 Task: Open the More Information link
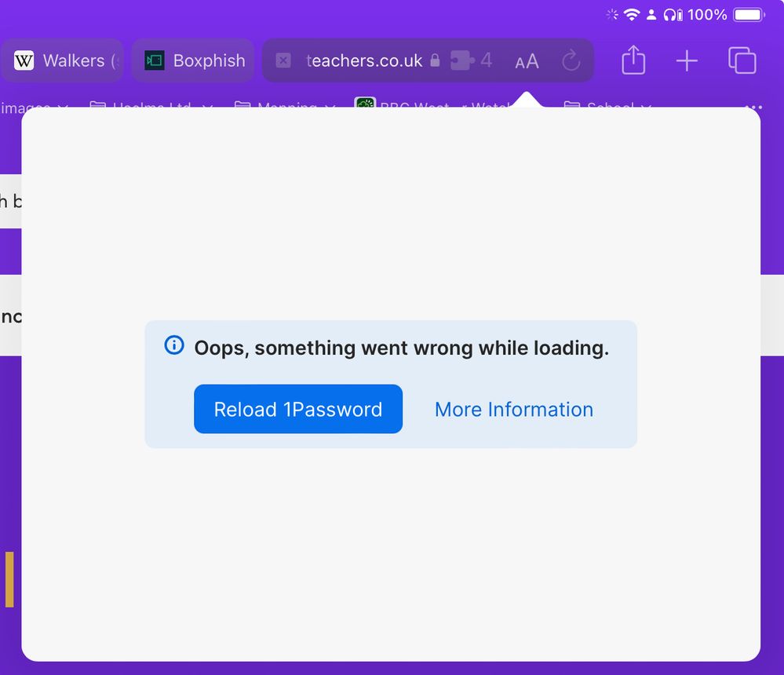click(x=514, y=410)
